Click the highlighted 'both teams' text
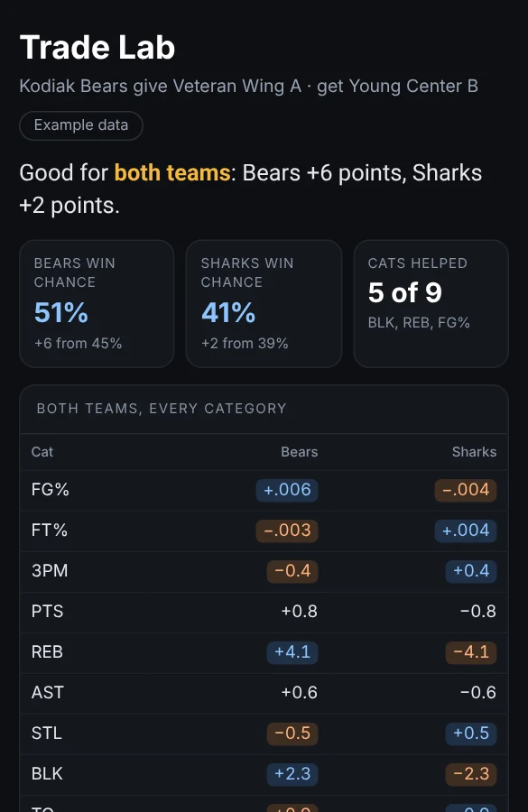The width and height of the screenshot is (528, 812). click(x=172, y=173)
